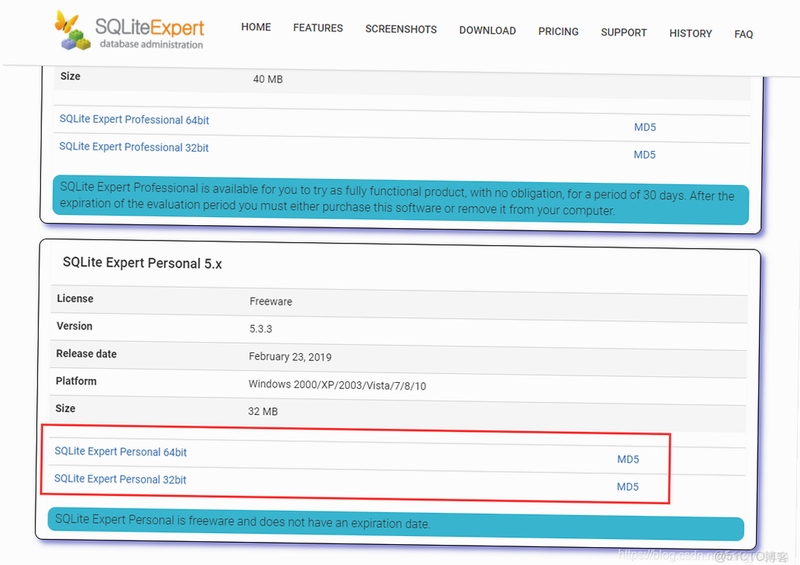Screen dimensions: 800x565
Task: Select the 'License' row label
Action: (x=74, y=299)
